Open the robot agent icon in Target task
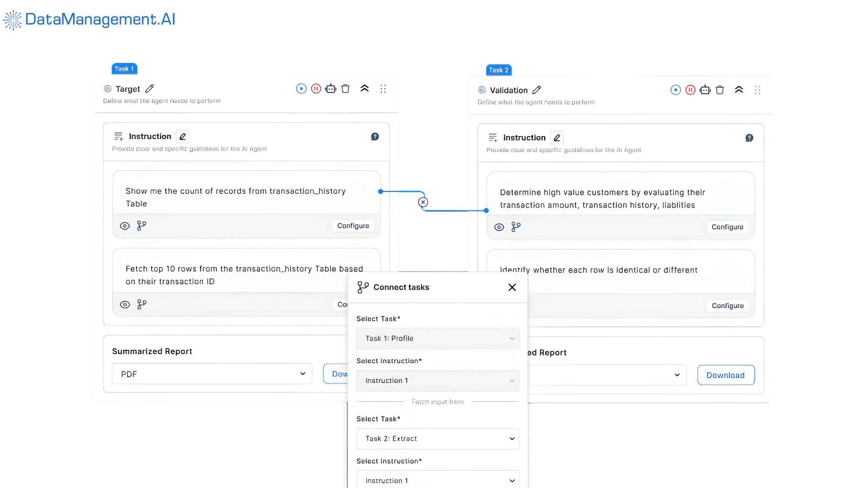868x488 pixels. pyautogui.click(x=331, y=89)
